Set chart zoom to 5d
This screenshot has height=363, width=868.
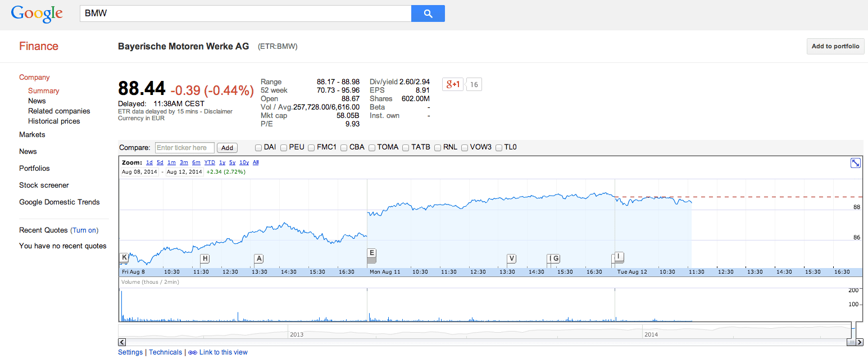(x=160, y=162)
